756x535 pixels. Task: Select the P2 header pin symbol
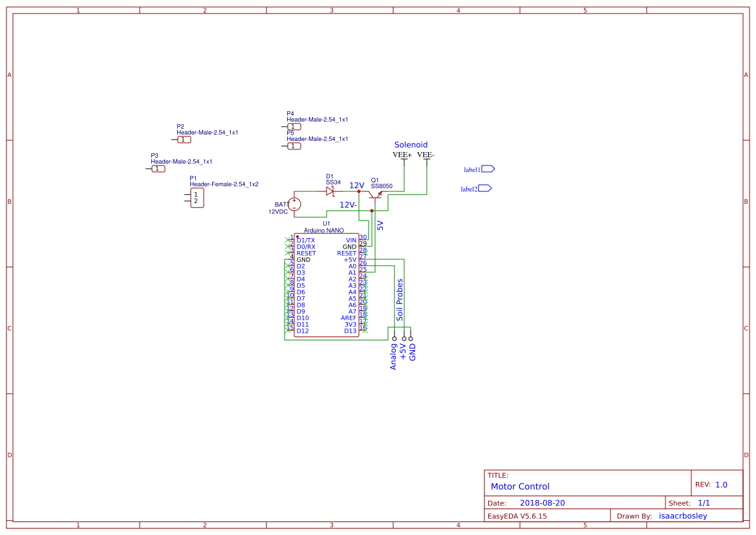[184, 140]
